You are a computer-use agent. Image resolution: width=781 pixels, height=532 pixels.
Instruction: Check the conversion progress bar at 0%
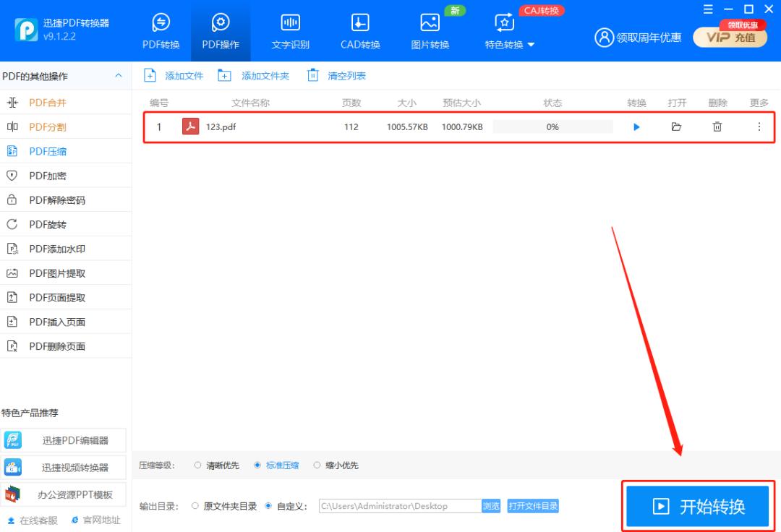coord(552,126)
